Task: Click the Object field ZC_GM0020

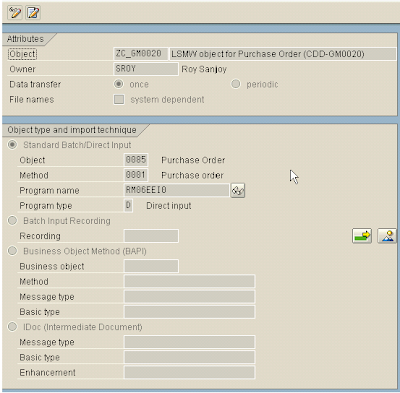Action: point(140,54)
